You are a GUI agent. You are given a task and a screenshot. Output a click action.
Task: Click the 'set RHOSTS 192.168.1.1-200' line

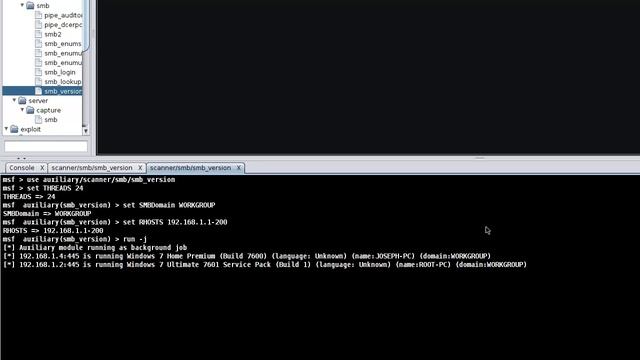pyautogui.click(x=115, y=222)
